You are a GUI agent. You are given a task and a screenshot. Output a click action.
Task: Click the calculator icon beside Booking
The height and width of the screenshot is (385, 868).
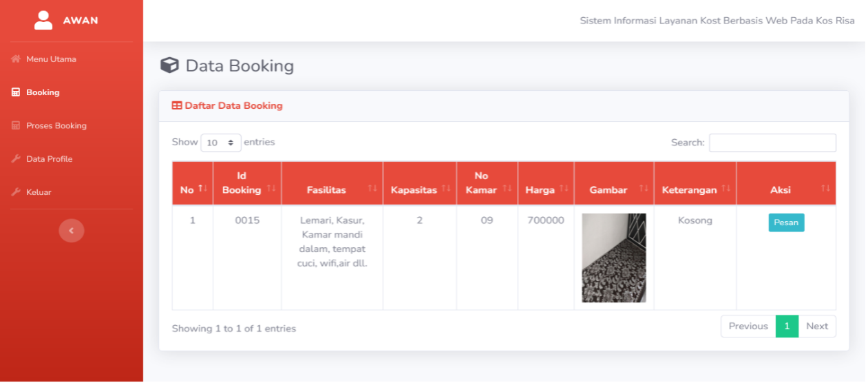pos(16,92)
